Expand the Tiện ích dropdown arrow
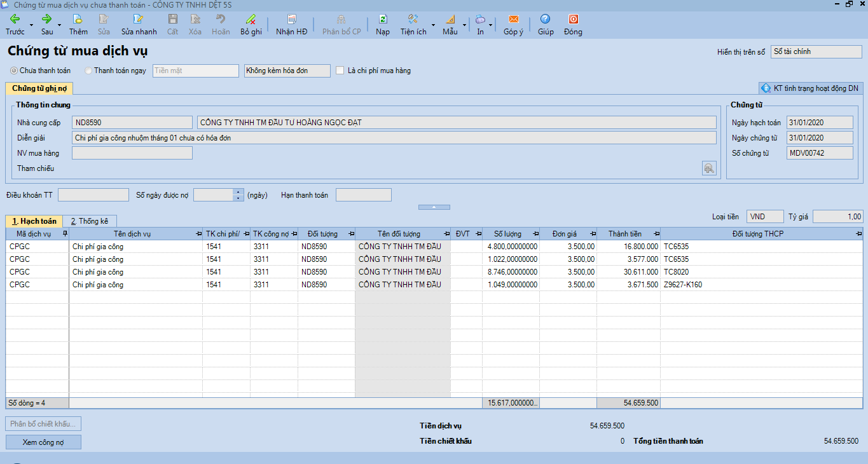Viewport: 868px width, 464px height. tap(434, 25)
